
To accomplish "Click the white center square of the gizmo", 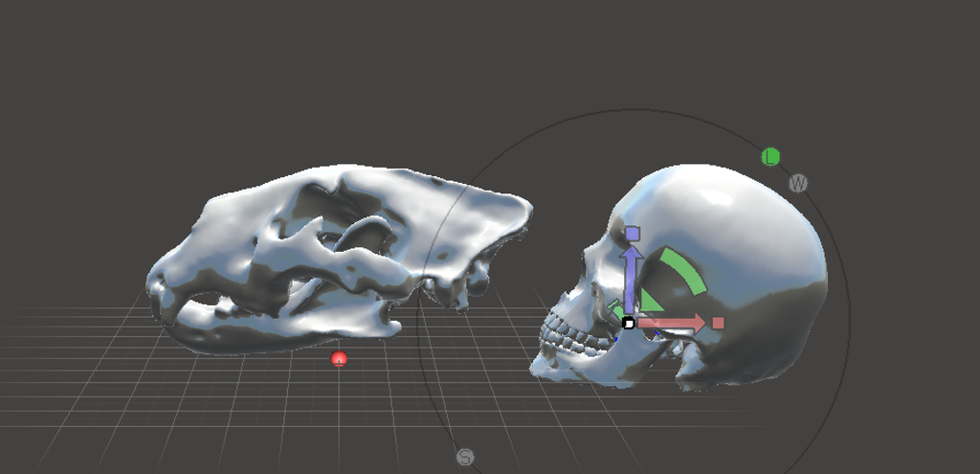I will coord(628,324).
